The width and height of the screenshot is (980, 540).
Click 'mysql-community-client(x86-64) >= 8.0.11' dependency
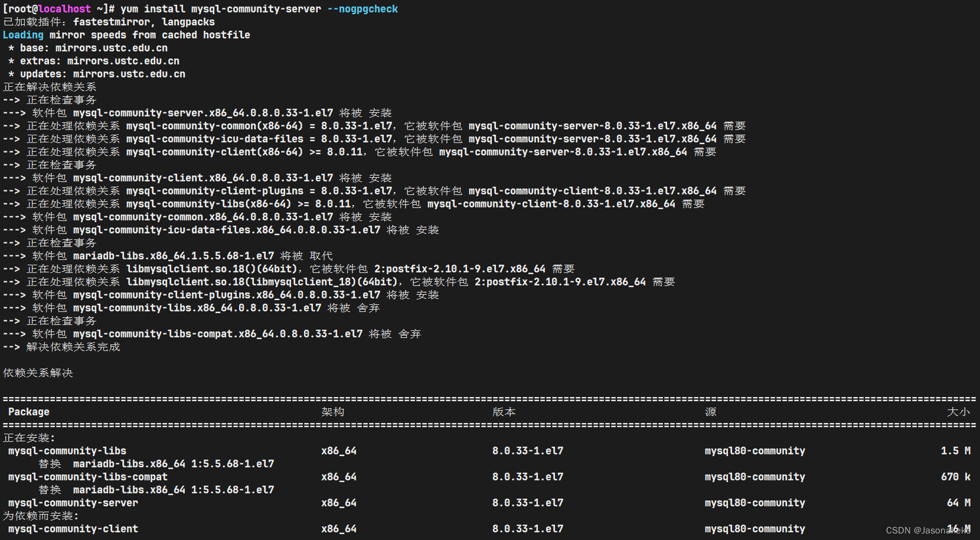[244, 152]
